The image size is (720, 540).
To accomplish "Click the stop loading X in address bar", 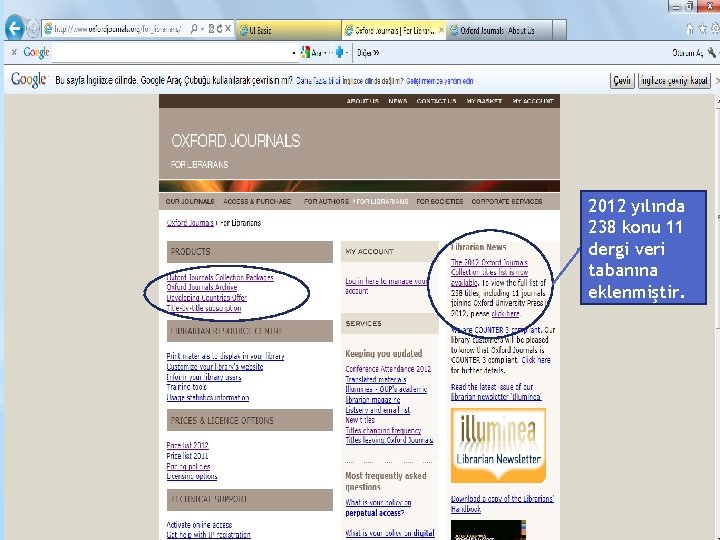I will point(228,29).
